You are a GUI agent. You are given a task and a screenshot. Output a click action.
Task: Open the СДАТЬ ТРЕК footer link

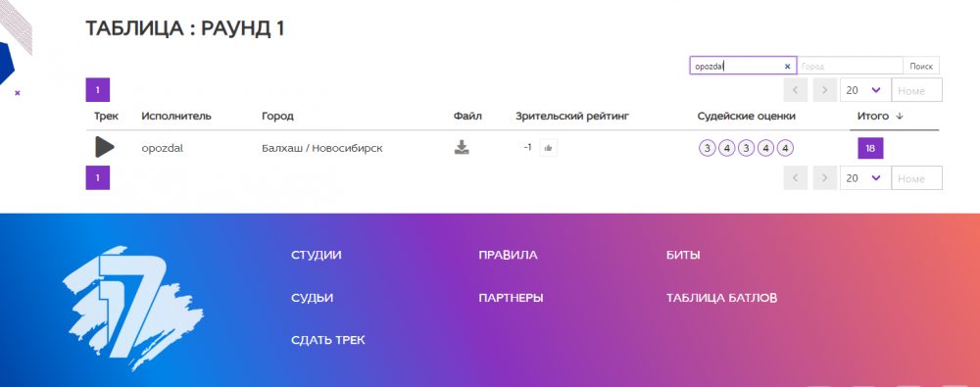328,340
